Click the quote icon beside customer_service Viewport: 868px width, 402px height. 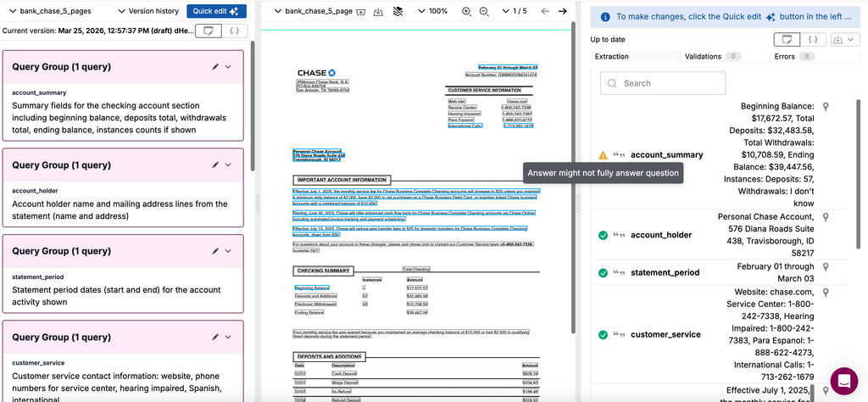619,335
